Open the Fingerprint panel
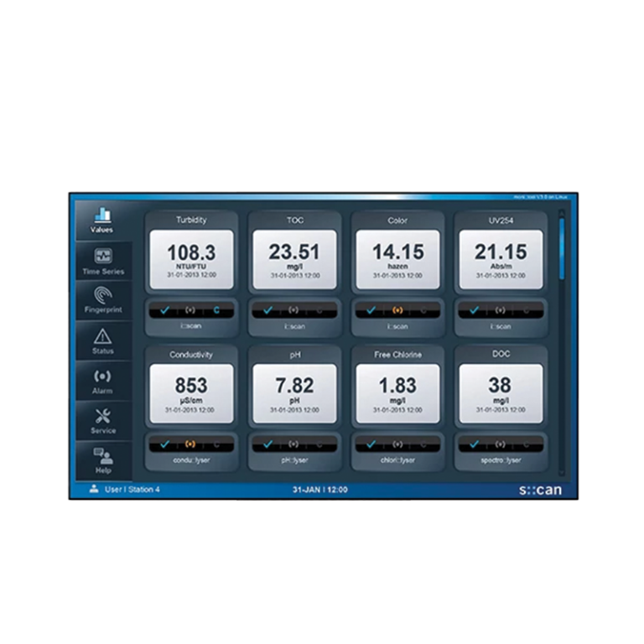Image resolution: width=644 pixels, height=644 pixels. [x=102, y=300]
